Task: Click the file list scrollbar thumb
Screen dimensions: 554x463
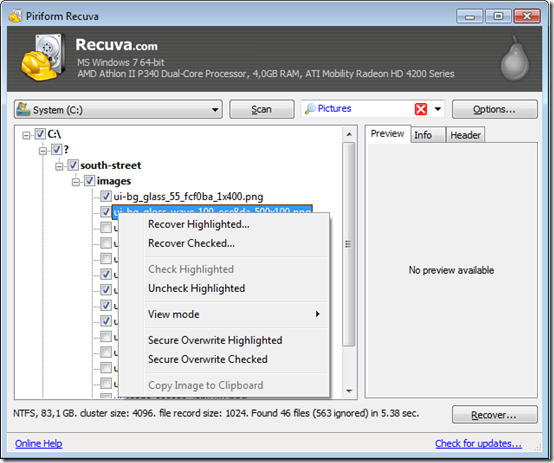Action: tap(348, 244)
